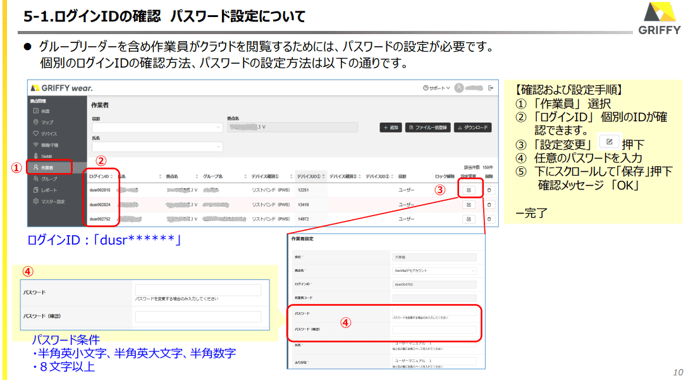This screenshot has width=688, height=388.
Task: Click the edit icon for row dusr002824
Action: click(x=469, y=205)
